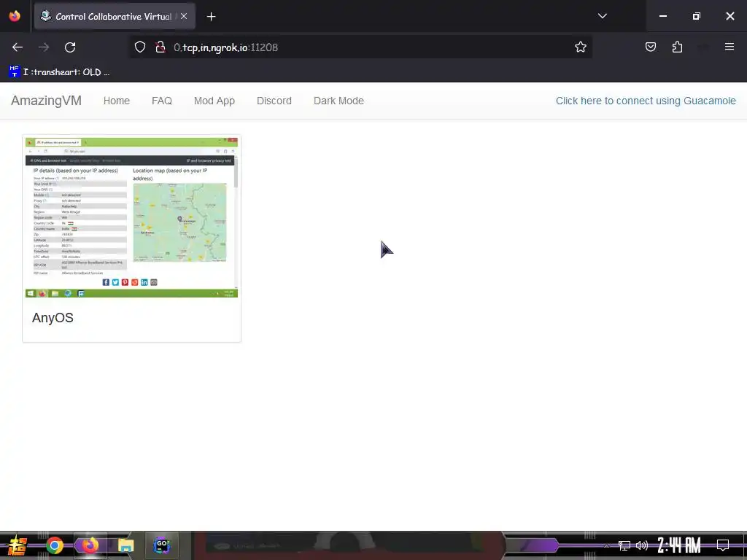Open the Pocket save icon

650,47
